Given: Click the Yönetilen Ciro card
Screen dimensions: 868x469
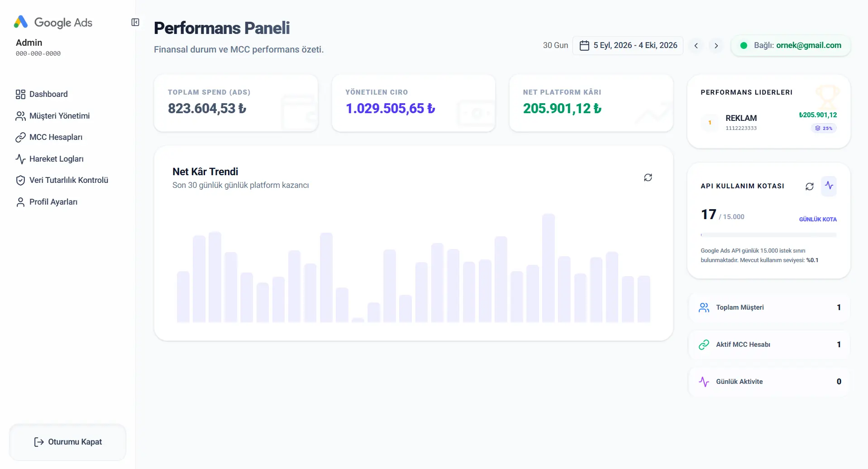Looking at the screenshot, I should click(x=414, y=103).
